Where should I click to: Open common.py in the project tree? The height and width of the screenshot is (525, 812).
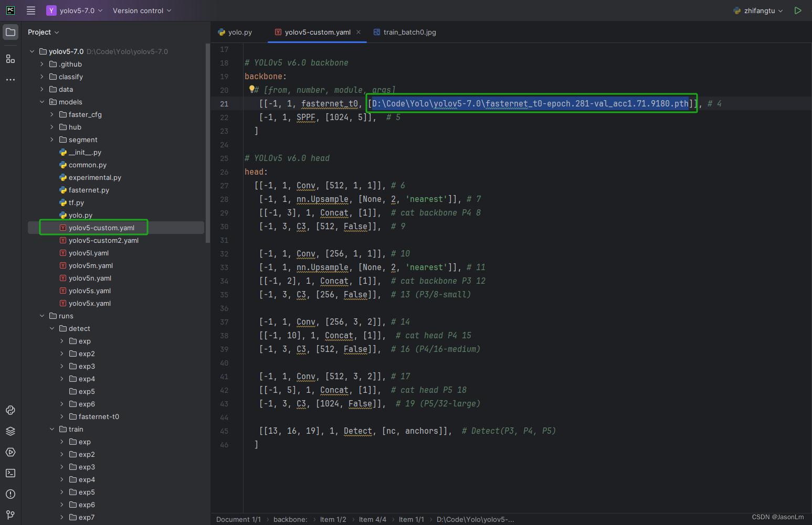click(x=88, y=165)
